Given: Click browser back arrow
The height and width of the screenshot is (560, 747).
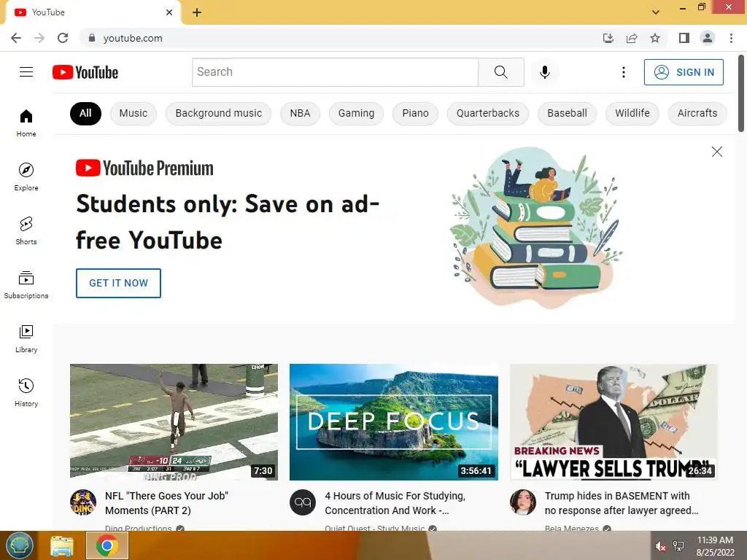Looking at the screenshot, I should (x=16, y=38).
